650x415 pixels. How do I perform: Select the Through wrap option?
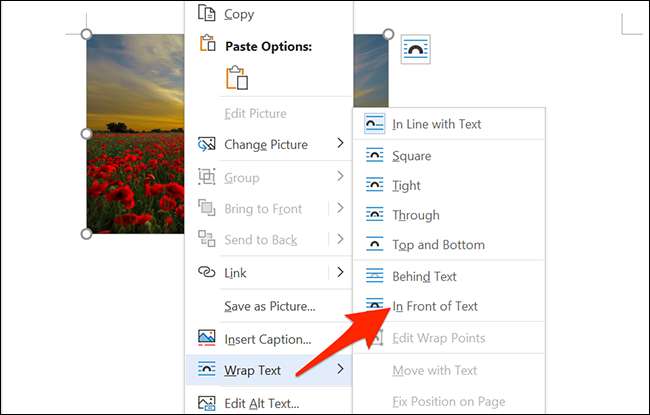click(x=416, y=215)
